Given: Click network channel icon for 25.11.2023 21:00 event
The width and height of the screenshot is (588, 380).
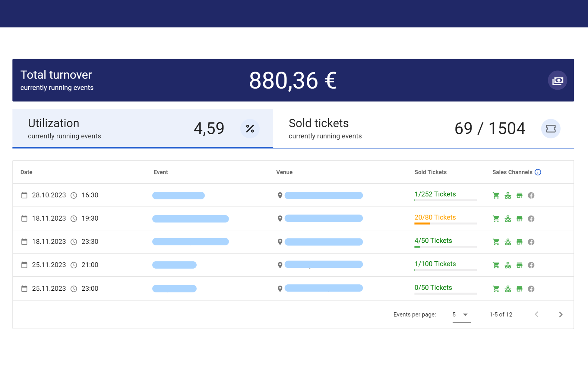Looking at the screenshot, I should click(x=508, y=265).
